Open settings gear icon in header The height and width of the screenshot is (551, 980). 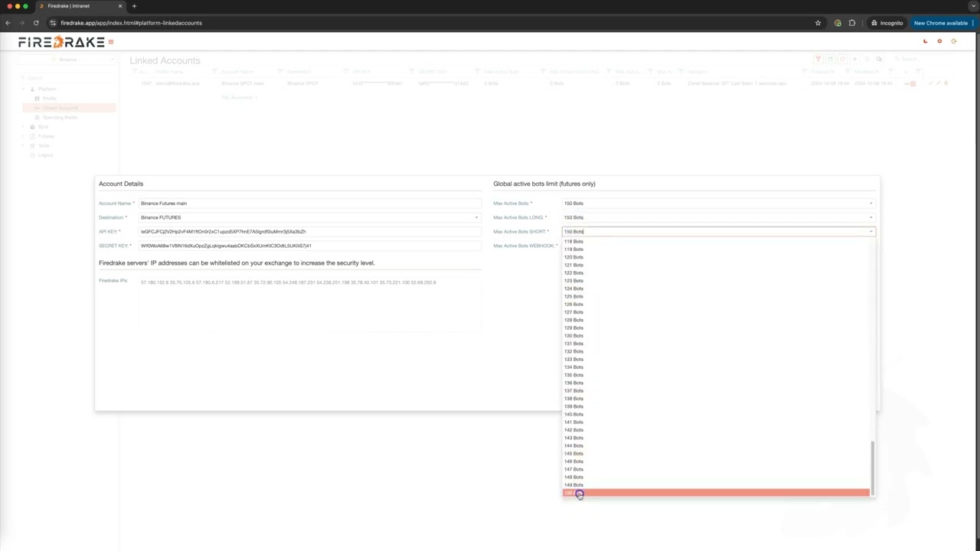click(x=939, y=41)
